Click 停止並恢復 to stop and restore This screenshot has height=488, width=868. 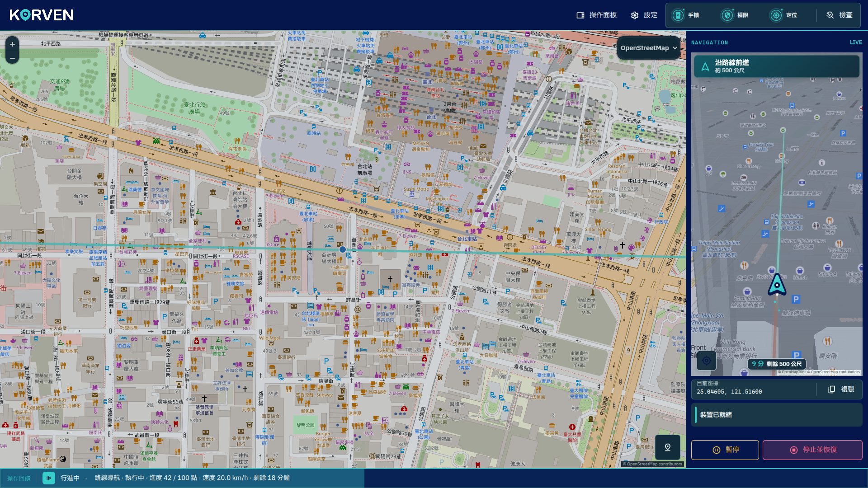click(813, 450)
